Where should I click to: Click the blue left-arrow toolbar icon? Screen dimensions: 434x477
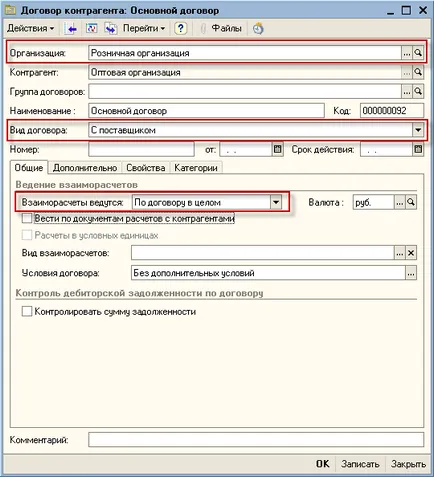[x=71, y=29]
